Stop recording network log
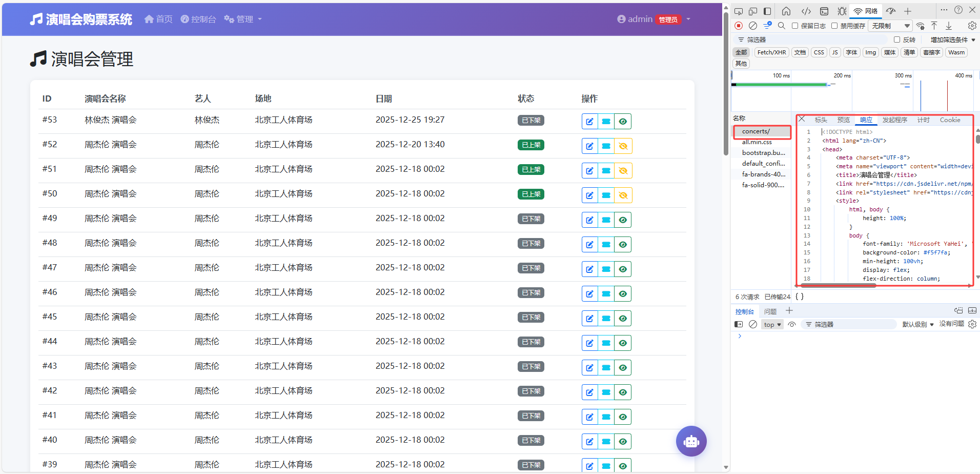The image size is (980, 474). [739, 26]
